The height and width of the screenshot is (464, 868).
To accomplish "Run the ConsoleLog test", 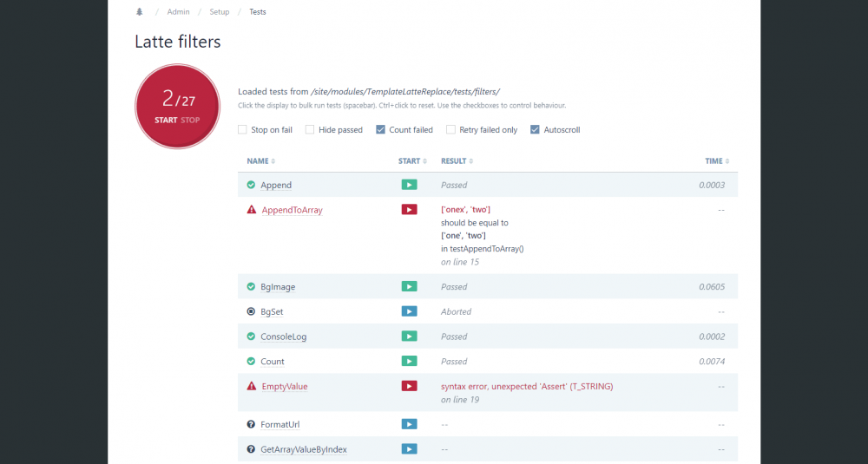I will coord(409,337).
